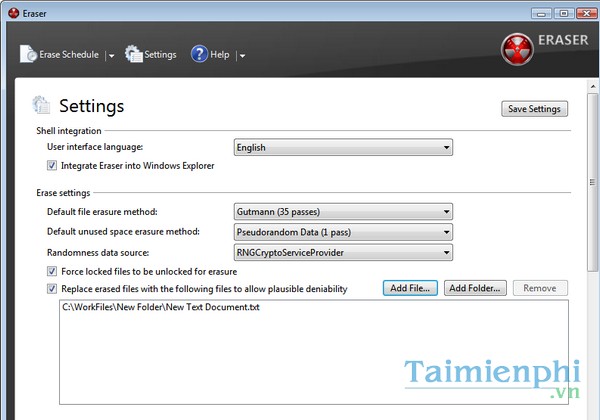Open the Help menu dropdown arrow
The height and width of the screenshot is (420, 600).
(x=242, y=55)
